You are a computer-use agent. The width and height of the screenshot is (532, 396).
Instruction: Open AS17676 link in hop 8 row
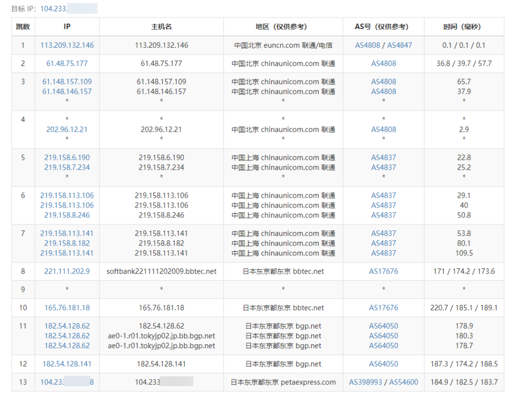[x=383, y=271]
